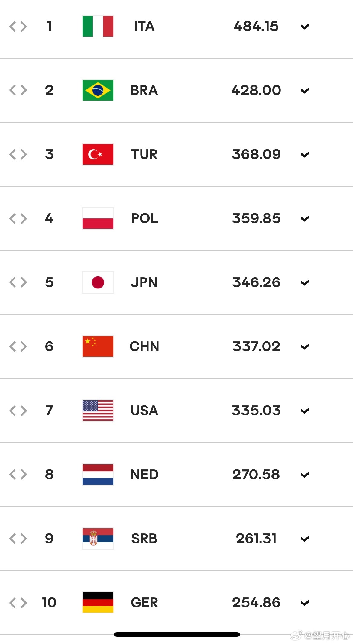
Task: Tap the Turkey flag icon
Action: (x=98, y=154)
